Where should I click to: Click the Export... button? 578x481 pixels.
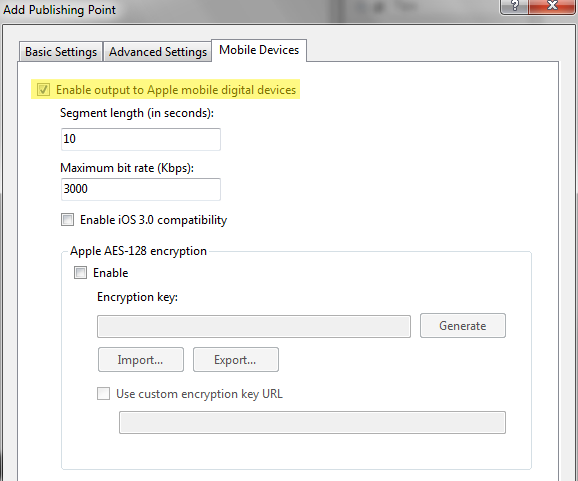pos(236,359)
